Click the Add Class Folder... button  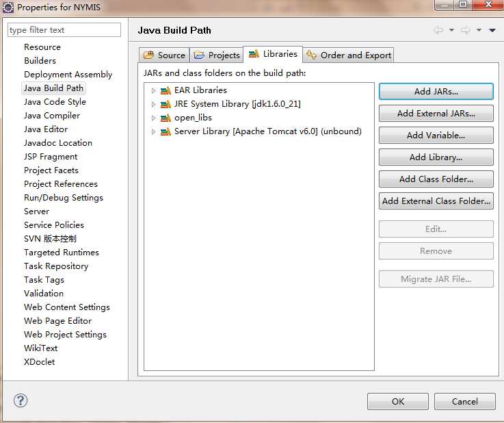(x=436, y=179)
